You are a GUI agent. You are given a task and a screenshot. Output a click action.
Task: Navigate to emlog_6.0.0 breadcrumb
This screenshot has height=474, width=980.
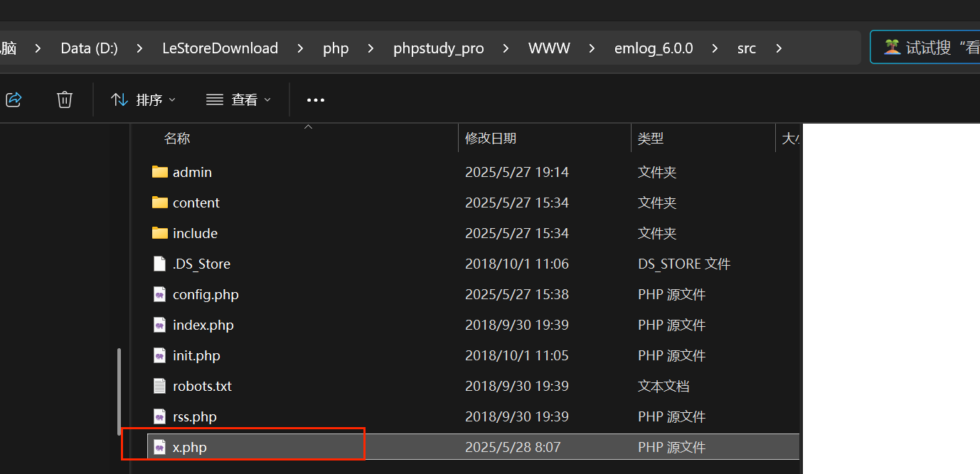[653, 48]
